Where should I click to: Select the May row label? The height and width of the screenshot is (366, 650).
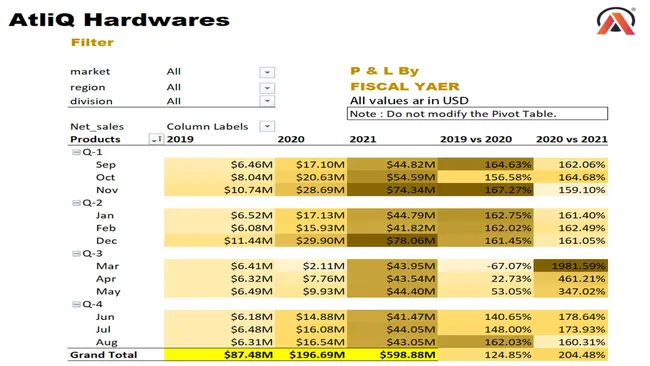point(108,291)
